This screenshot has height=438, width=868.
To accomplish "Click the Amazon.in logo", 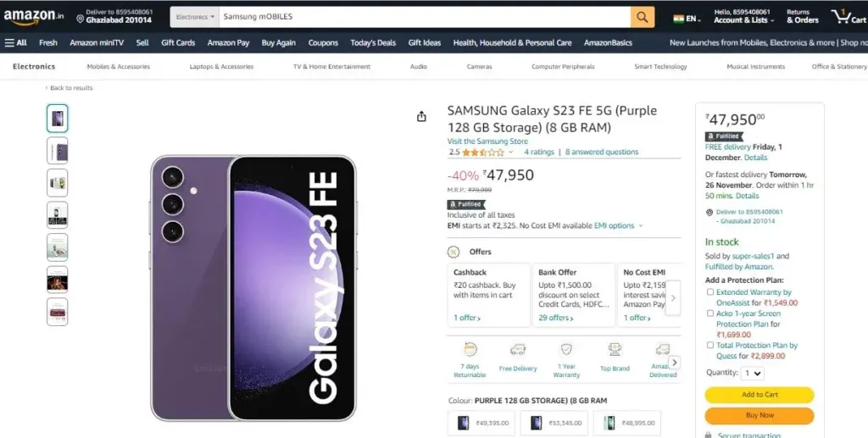I will click(x=33, y=17).
